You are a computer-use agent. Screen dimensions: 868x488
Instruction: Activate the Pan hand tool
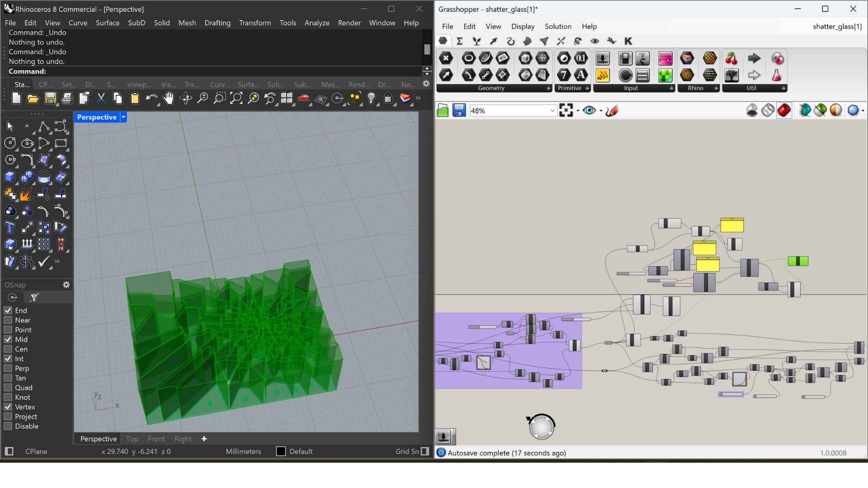tap(169, 99)
